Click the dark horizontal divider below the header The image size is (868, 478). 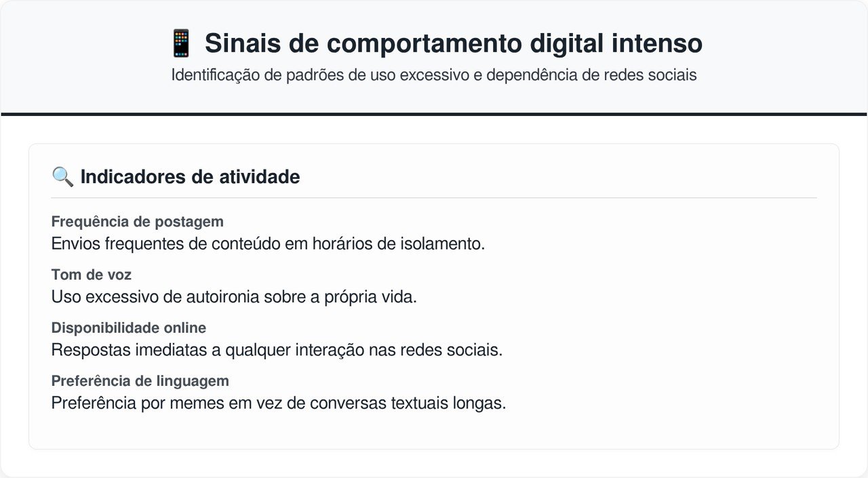[434, 114]
